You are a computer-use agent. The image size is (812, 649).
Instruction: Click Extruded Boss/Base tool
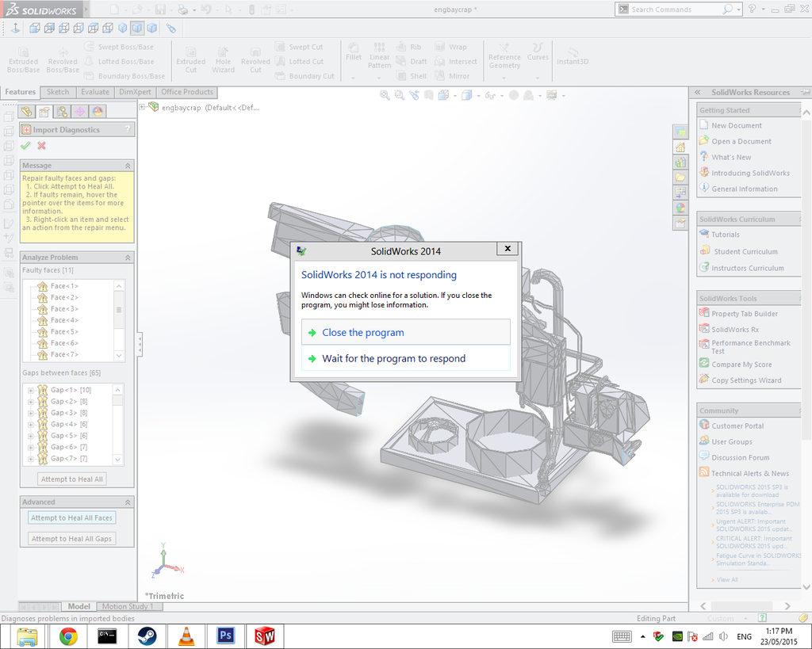pyautogui.click(x=23, y=60)
